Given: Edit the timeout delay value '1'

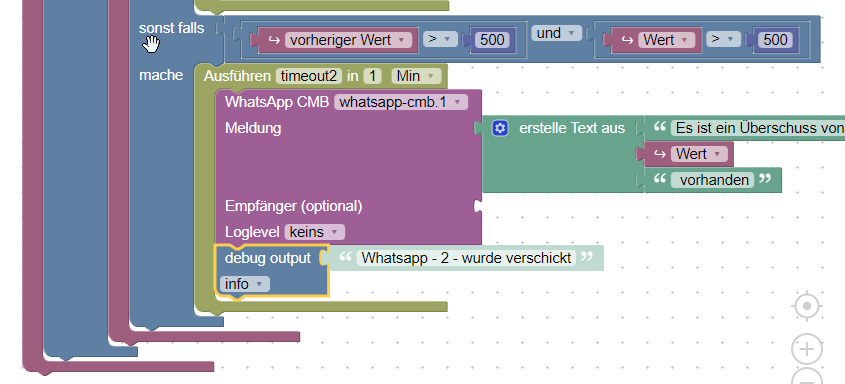Looking at the screenshot, I should [372, 76].
